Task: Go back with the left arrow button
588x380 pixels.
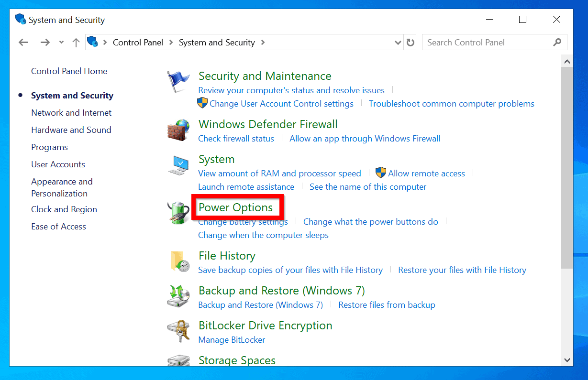Action: [x=23, y=43]
